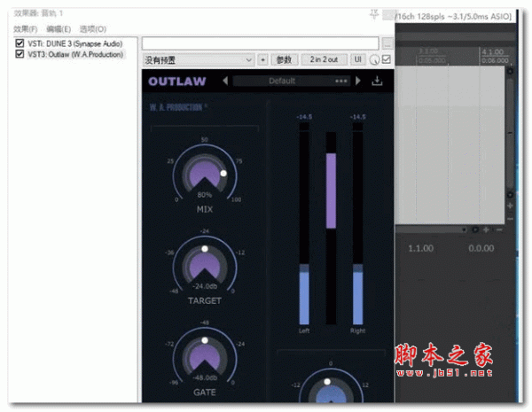Click the wet/dry mix knob beside UI button
This screenshot has height=412, width=532.
point(374,60)
